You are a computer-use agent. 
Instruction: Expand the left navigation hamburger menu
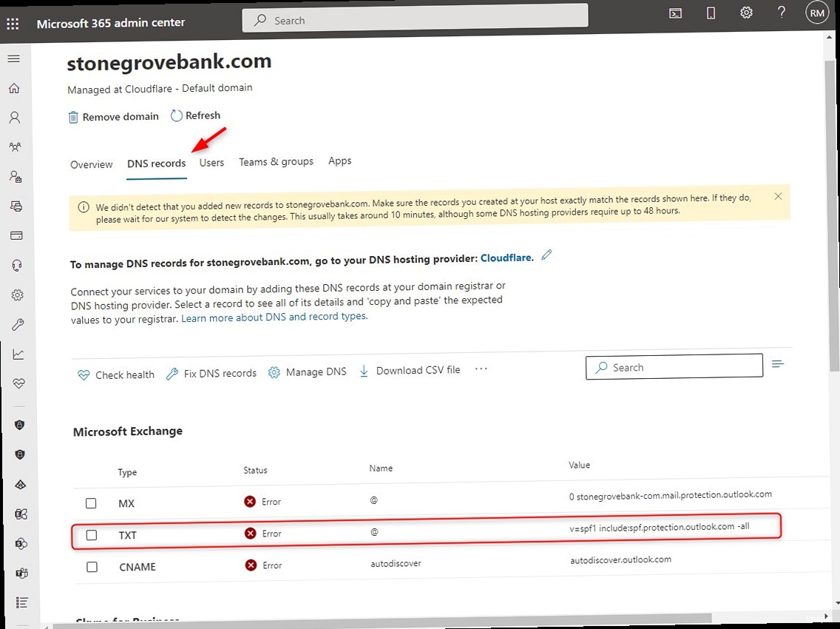pos(14,59)
